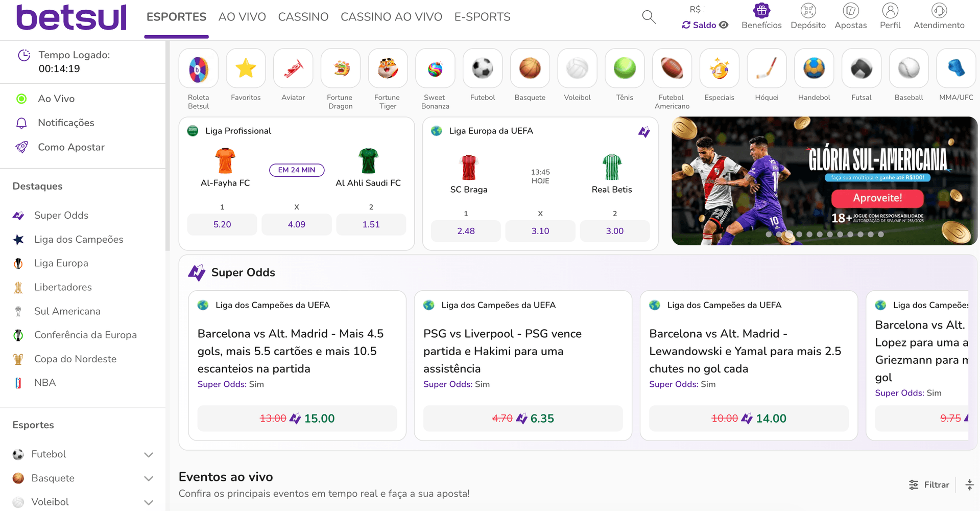Open the CASSINO AO VIVO tab

coord(391,17)
